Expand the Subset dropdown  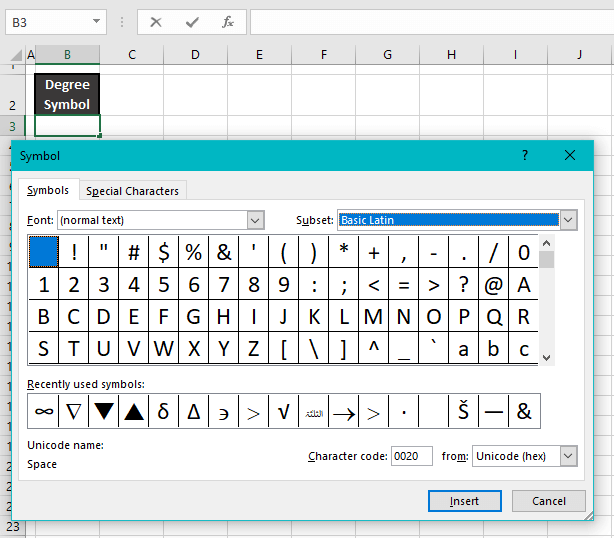click(568, 220)
